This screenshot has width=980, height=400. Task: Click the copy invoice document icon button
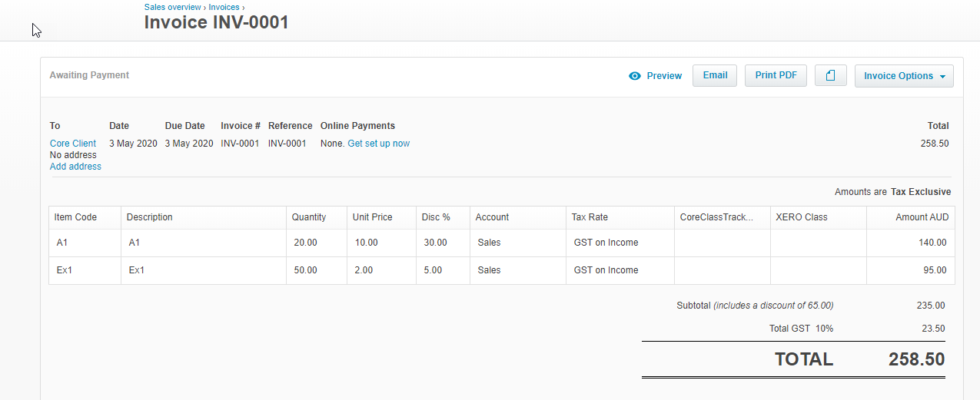point(830,75)
